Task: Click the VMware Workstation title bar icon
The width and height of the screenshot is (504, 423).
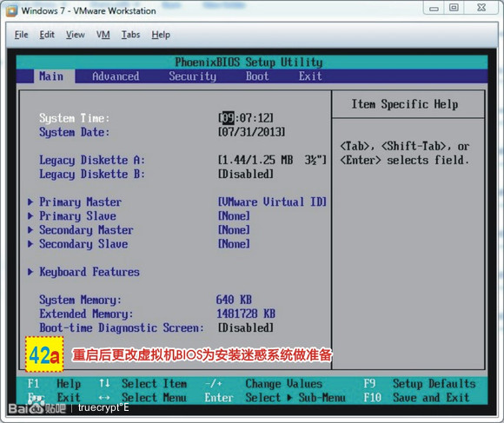Action: (x=12, y=10)
